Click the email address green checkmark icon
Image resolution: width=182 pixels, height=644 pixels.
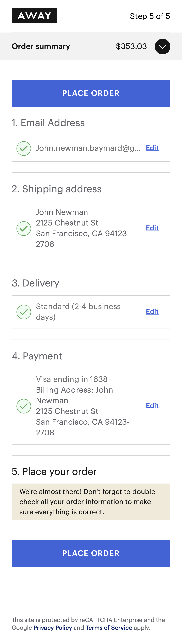pyautogui.click(x=24, y=148)
